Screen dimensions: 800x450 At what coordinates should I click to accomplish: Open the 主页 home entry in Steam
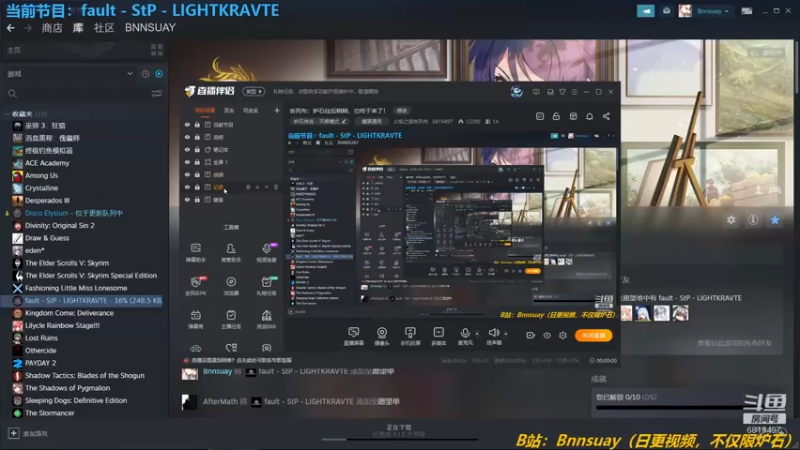pyautogui.click(x=14, y=50)
